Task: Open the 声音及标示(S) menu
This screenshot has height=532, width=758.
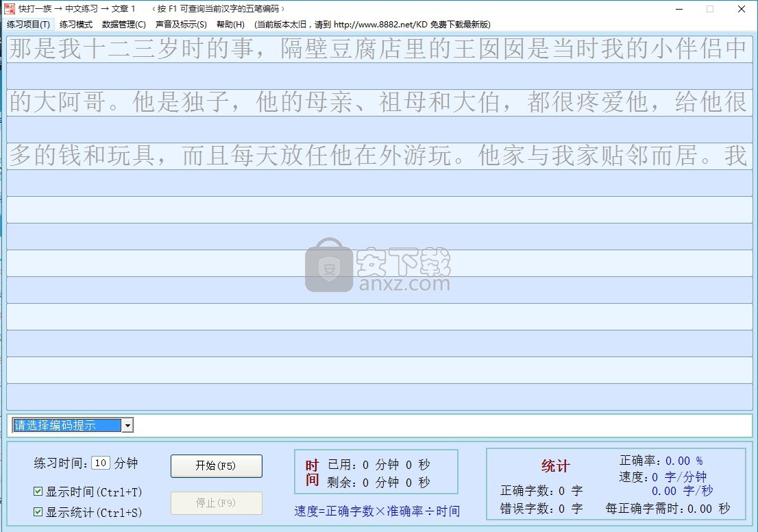Action: coord(181,24)
